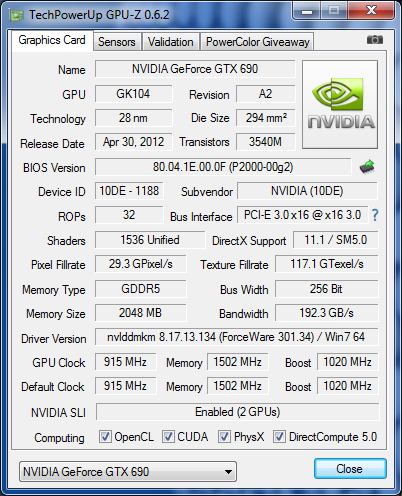Click the DirectX Support field 11.1 / SM5.0
The width and height of the screenshot is (402, 496).
pyautogui.click(x=336, y=240)
